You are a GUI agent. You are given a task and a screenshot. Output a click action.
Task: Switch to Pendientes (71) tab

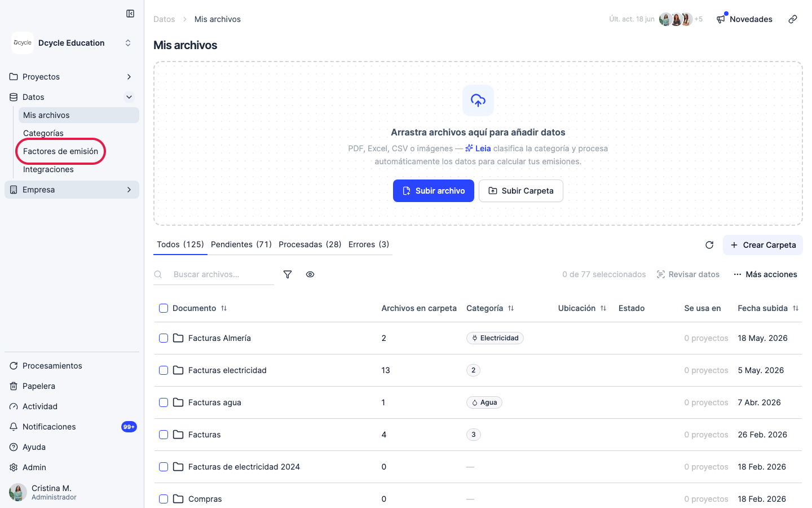pyautogui.click(x=241, y=244)
